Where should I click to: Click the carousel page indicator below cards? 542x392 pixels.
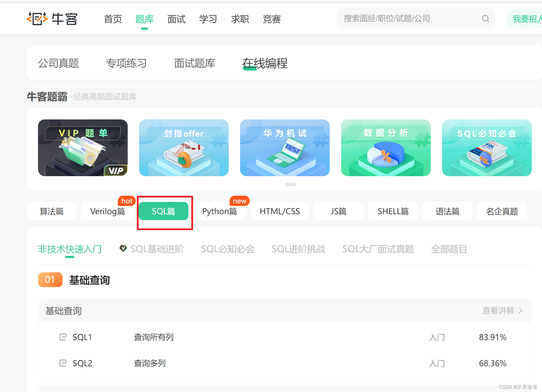pos(290,184)
